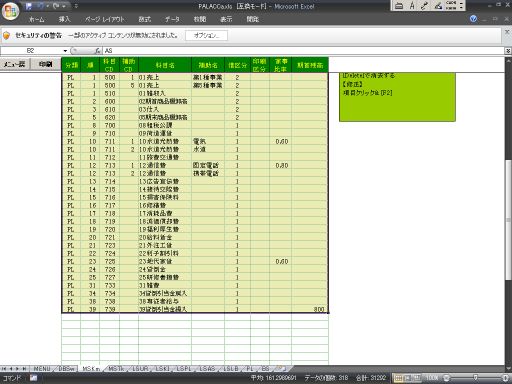
Task: Select the cell 11旅費交通費
Action: click(165, 157)
